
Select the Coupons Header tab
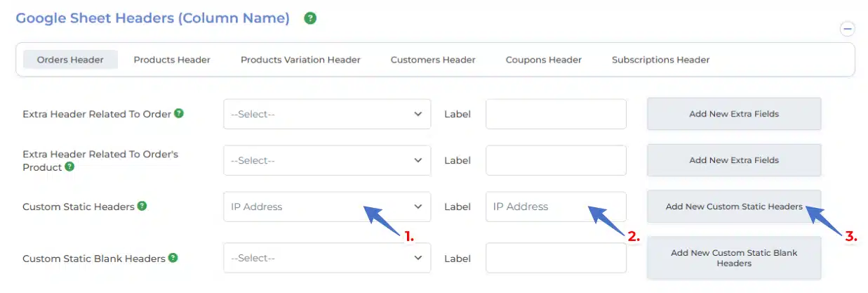[x=543, y=60]
